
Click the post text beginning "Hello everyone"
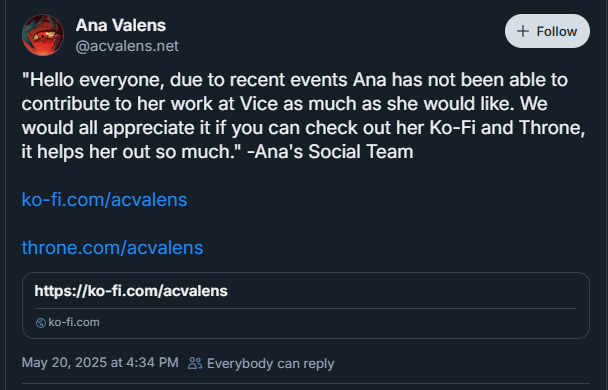[303, 116]
